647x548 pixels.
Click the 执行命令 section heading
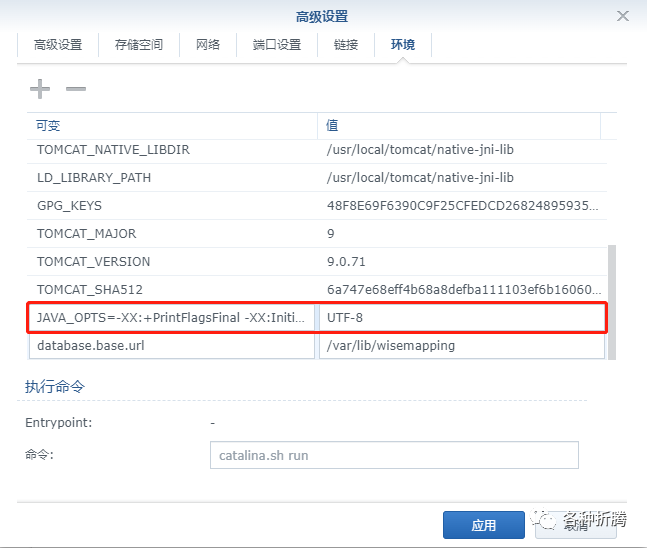[55, 387]
